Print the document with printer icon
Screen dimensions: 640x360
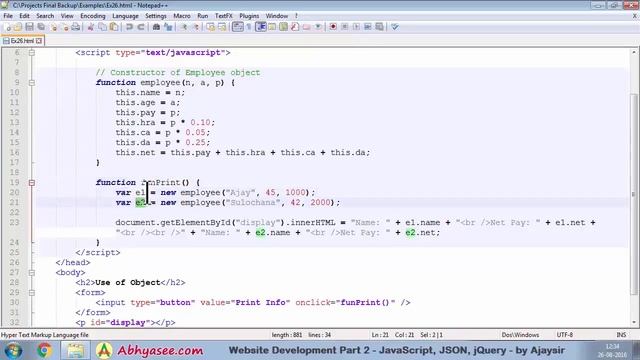coord(76,27)
